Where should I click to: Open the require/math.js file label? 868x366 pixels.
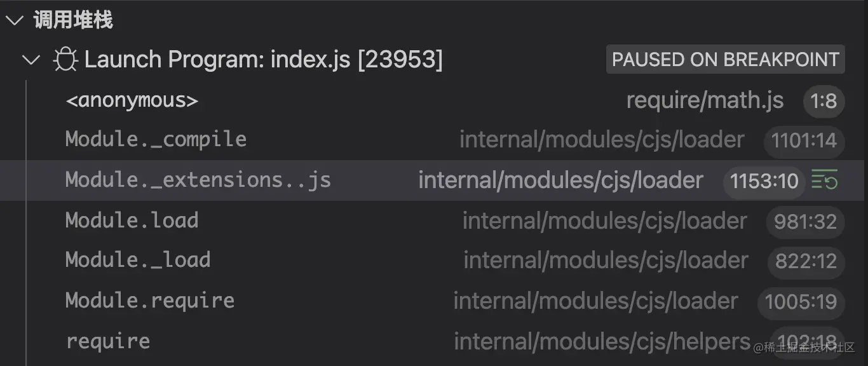705,100
